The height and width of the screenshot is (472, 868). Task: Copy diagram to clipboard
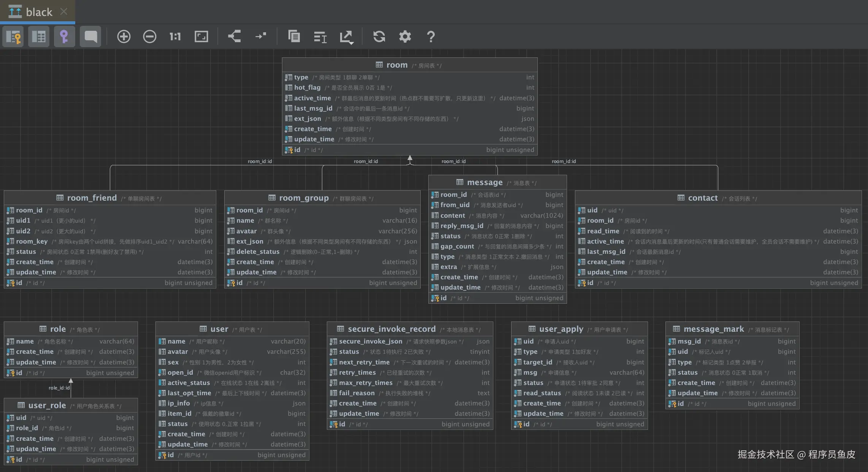[294, 37]
